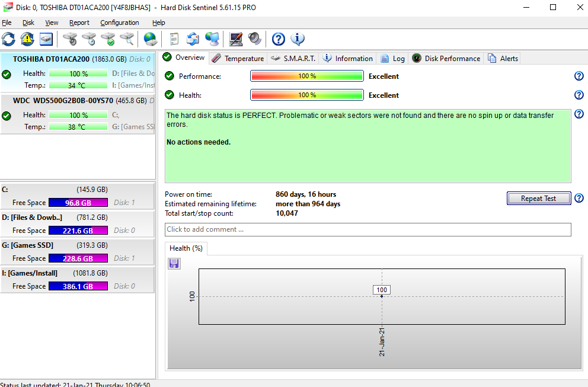Viewport: 588px width, 387px height.
Task: Click the blue info bubble toolbar icon
Action: 298,39
